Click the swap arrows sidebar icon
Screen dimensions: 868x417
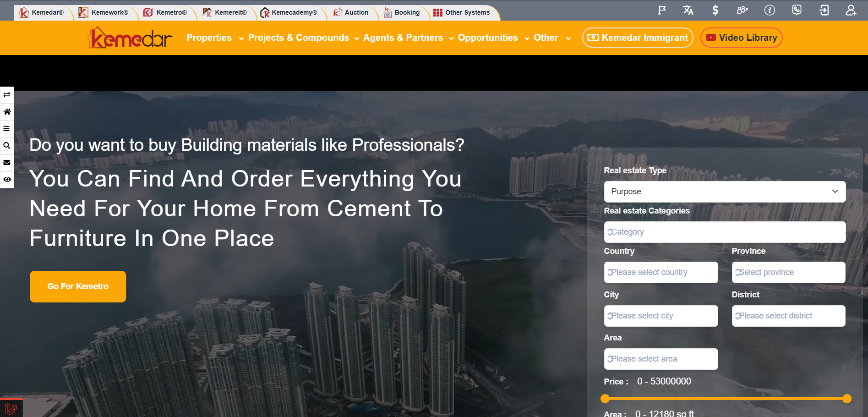point(7,95)
